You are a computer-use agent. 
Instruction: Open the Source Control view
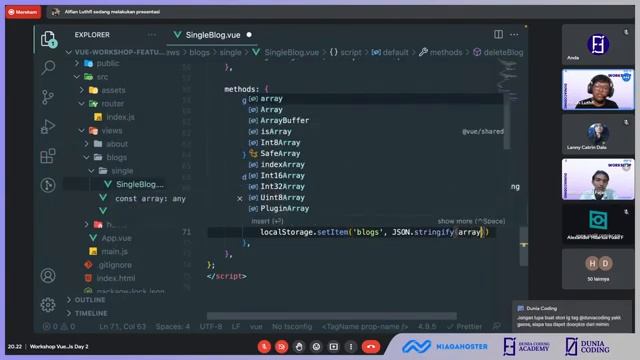[x=48, y=97]
